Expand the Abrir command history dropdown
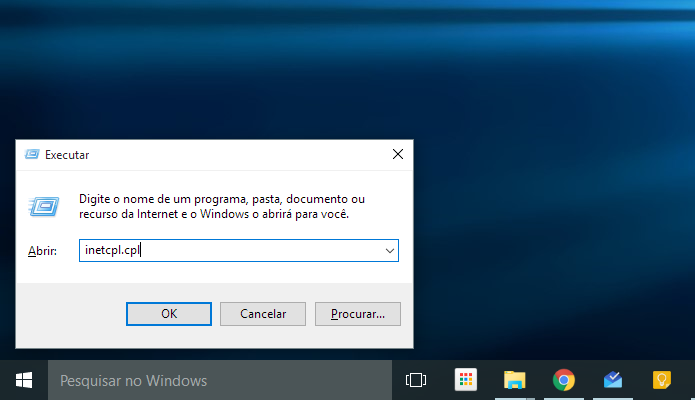Screen dimensions: 695x400 pyautogui.click(x=390, y=251)
